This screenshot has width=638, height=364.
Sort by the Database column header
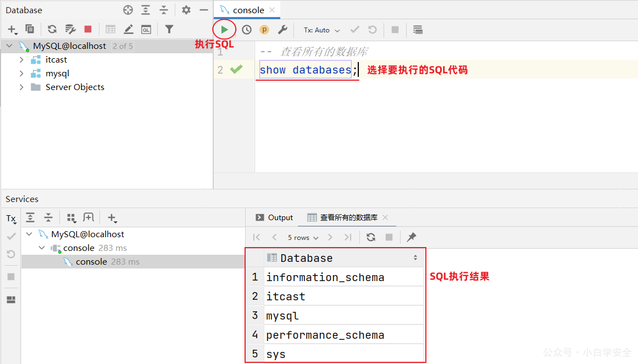click(344, 258)
